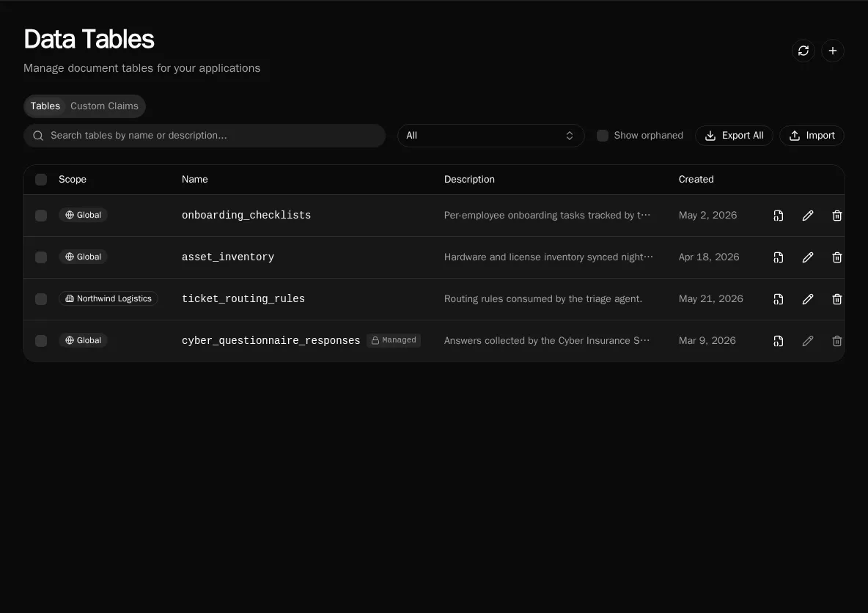Click the May 21, 2026 created date
Image resolution: width=868 pixels, height=613 pixels.
(x=711, y=299)
